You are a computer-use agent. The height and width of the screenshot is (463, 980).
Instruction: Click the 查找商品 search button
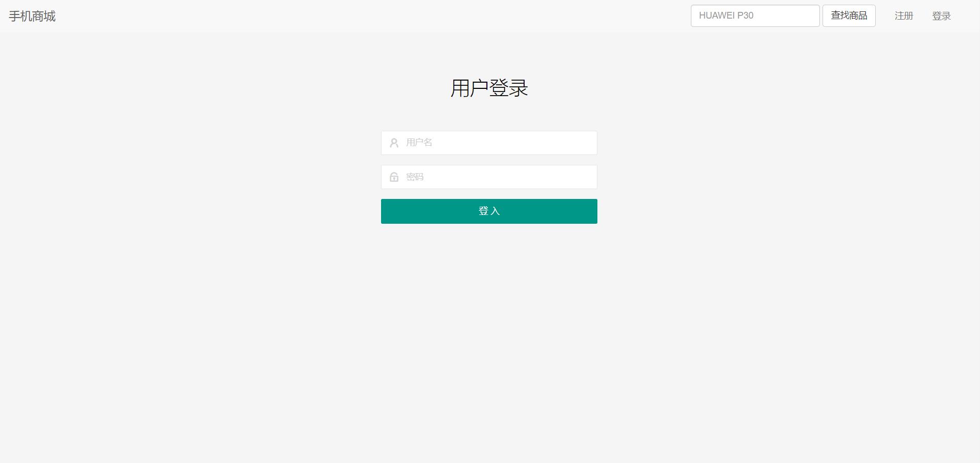tap(849, 16)
